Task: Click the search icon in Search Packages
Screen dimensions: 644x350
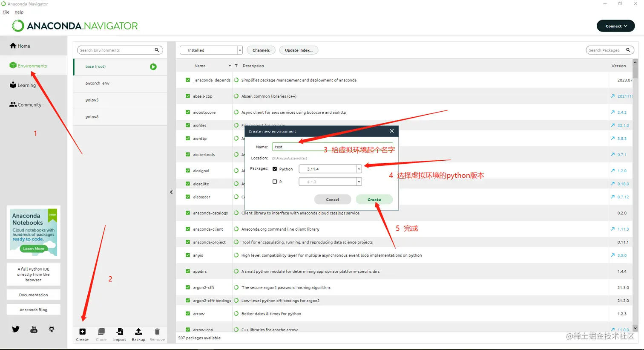Action: [x=628, y=50]
